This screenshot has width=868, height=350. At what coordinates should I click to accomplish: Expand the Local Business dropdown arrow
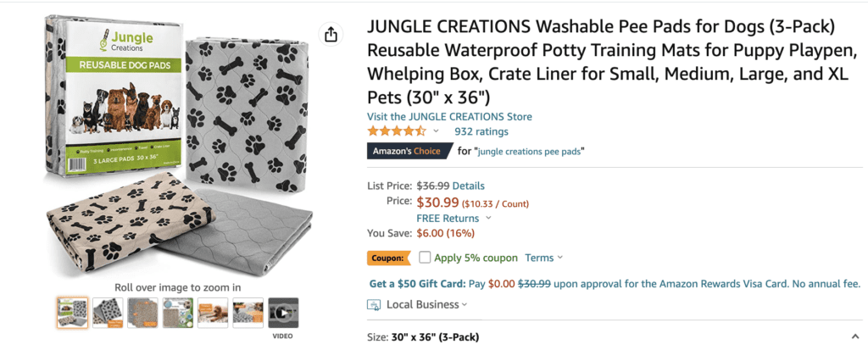coord(465,305)
